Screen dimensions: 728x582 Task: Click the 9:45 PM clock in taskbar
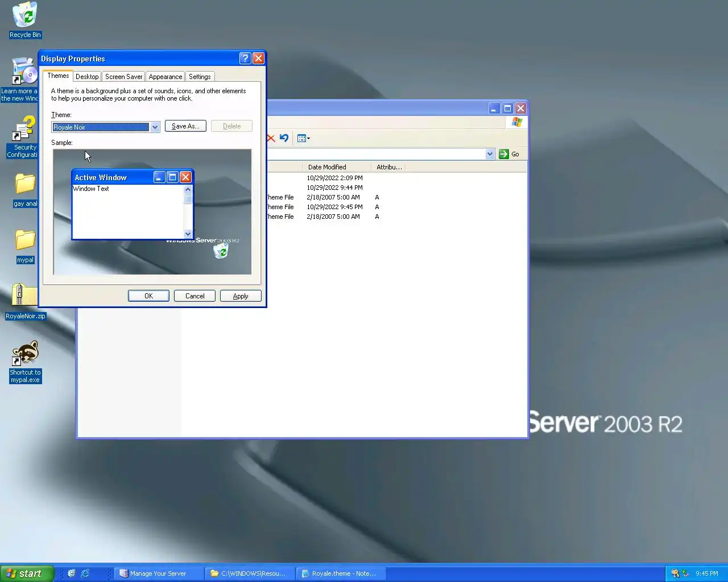tap(707, 573)
